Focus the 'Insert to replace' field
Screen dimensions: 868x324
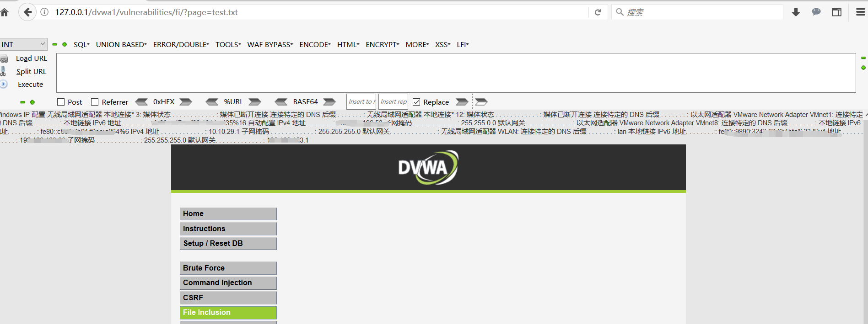pyautogui.click(x=361, y=102)
